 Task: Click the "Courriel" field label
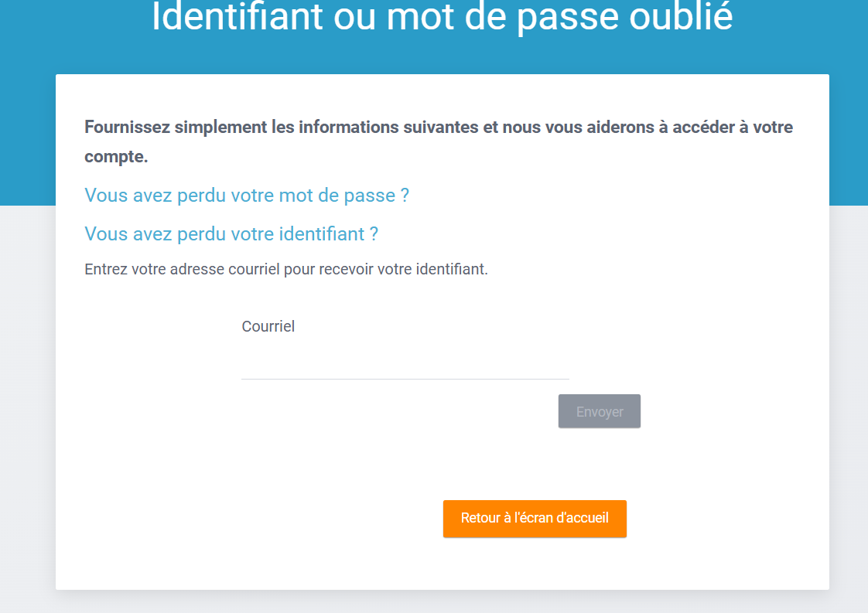click(x=268, y=326)
